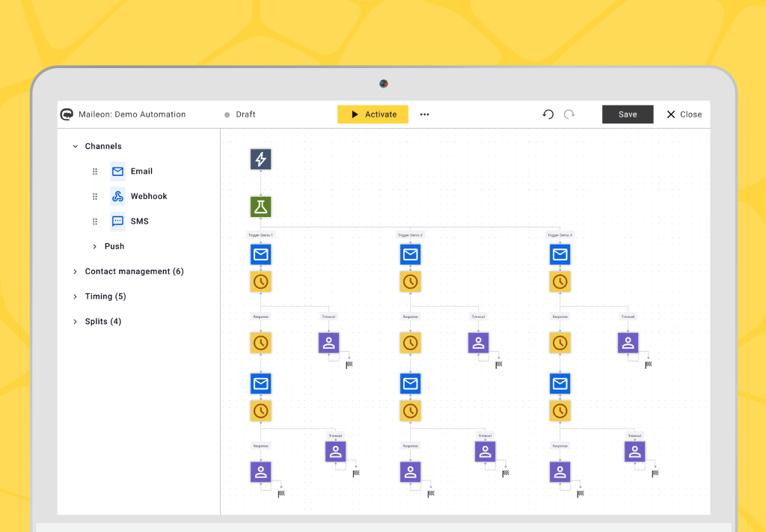The width and height of the screenshot is (766, 532).
Task: Select the SMS channel label
Action: (x=139, y=221)
